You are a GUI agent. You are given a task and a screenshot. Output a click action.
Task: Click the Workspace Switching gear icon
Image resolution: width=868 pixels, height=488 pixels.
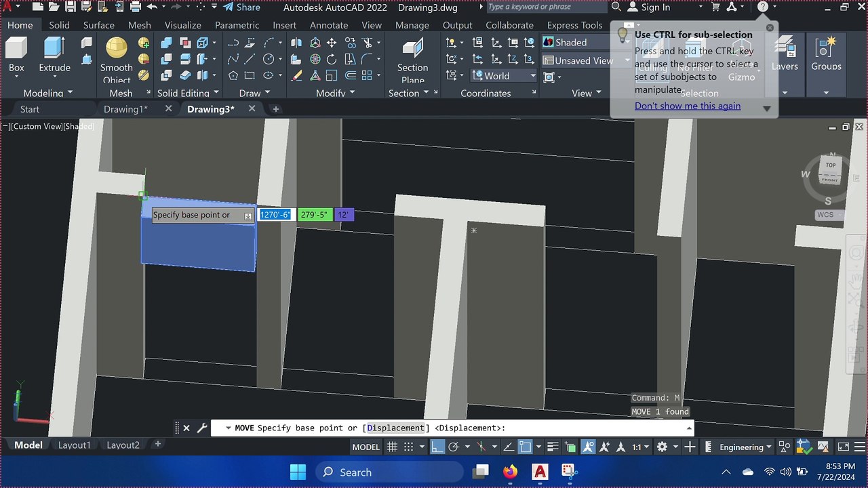pos(662,447)
